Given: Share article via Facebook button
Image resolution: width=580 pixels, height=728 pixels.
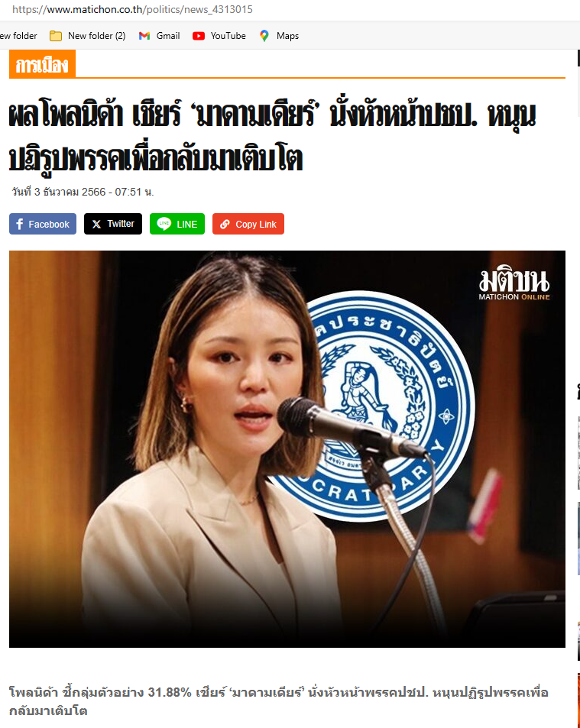Looking at the screenshot, I should pos(43,224).
